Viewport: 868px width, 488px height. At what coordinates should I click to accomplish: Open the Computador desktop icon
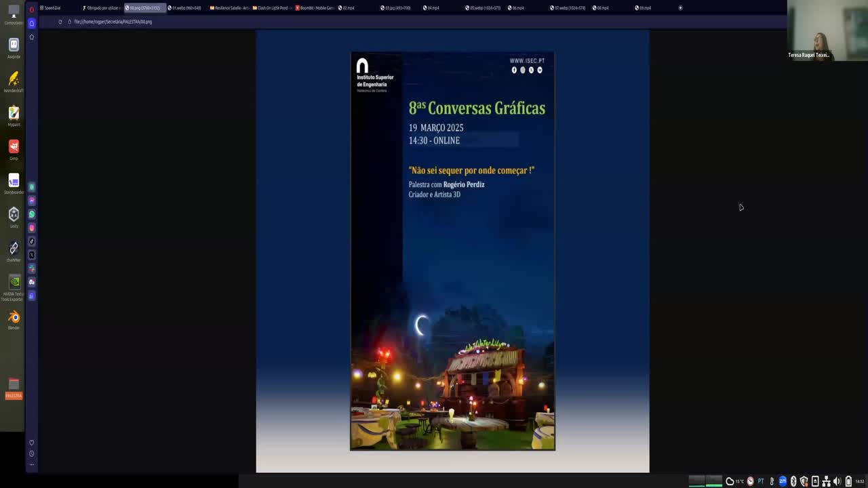[14, 14]
